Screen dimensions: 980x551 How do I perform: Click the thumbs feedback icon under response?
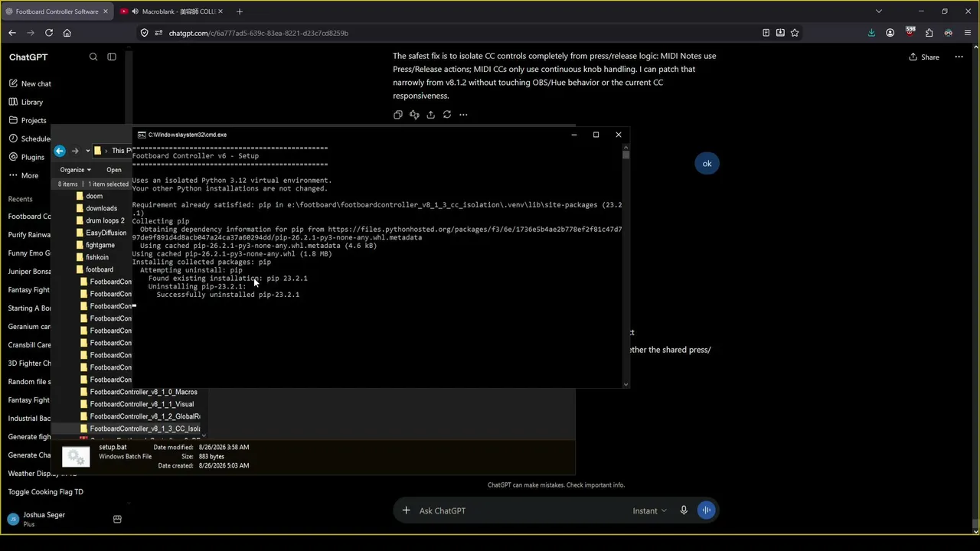414,115
